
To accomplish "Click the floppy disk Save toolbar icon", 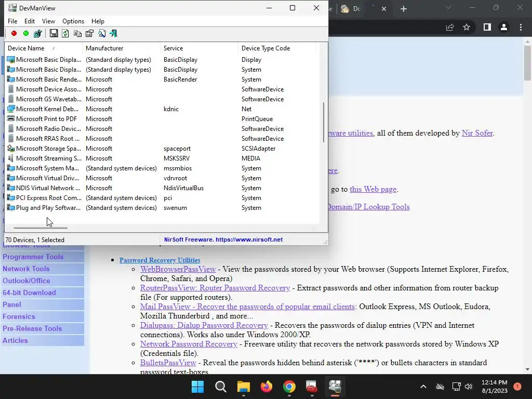I will (54, 33).
